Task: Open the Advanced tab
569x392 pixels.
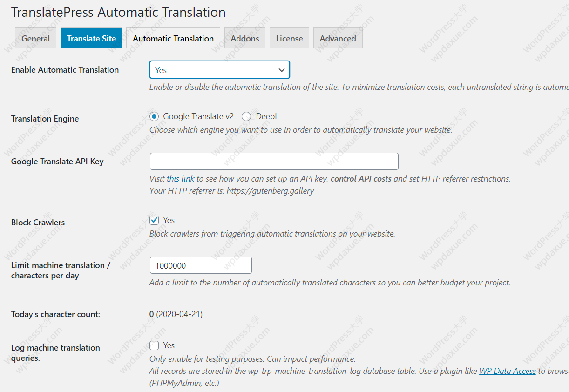Action: point(338,38)
